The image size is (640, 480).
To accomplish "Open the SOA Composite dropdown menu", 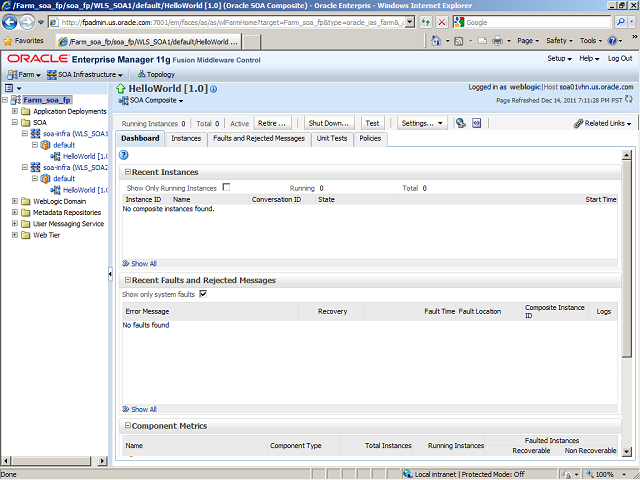I will [152, 100].
